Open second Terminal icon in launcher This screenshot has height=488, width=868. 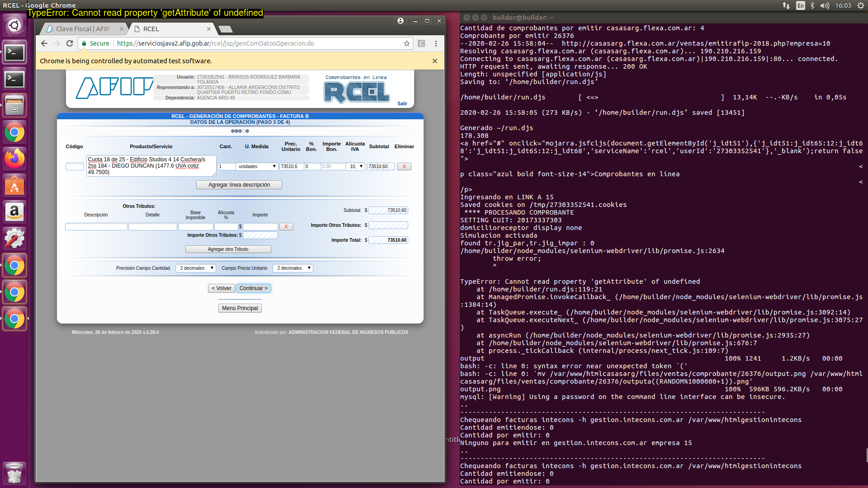(14, 79)
